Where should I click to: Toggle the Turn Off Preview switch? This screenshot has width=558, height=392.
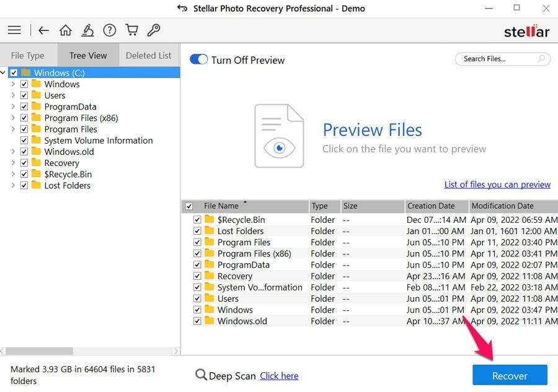[199, 59]
